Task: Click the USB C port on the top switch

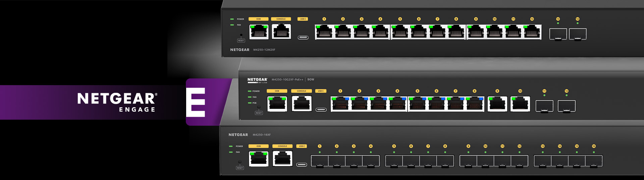Action: coord(303,37)
